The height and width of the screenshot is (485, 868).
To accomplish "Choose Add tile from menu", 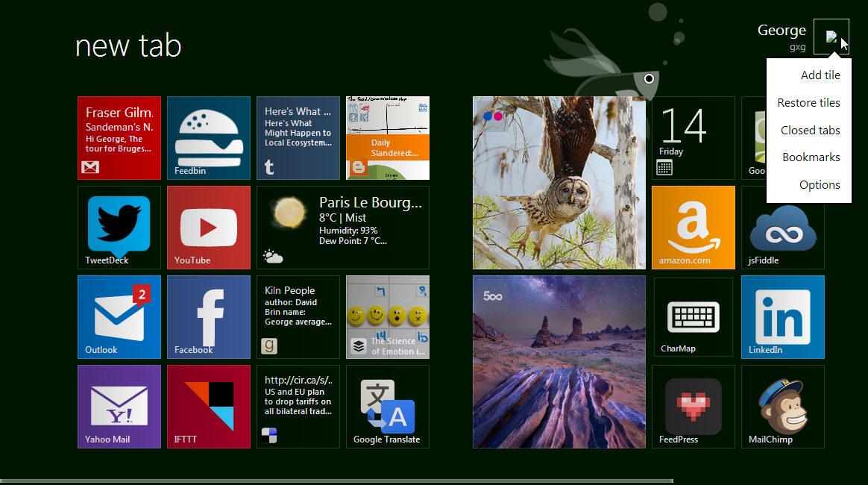I will click(820, 75).
